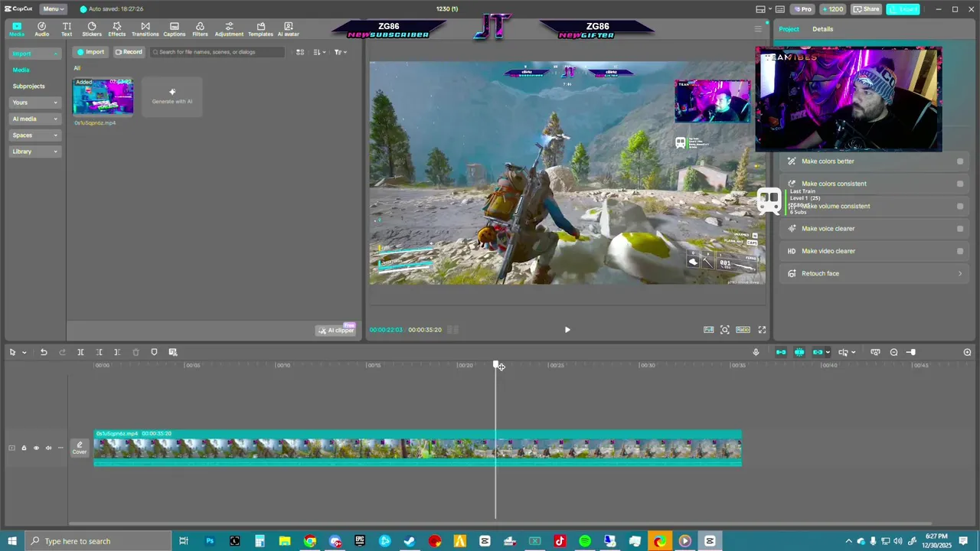The width and height of the screenshot is (980, 551).
Task: Click the Split clip tool
Action: tap(80, 352)
